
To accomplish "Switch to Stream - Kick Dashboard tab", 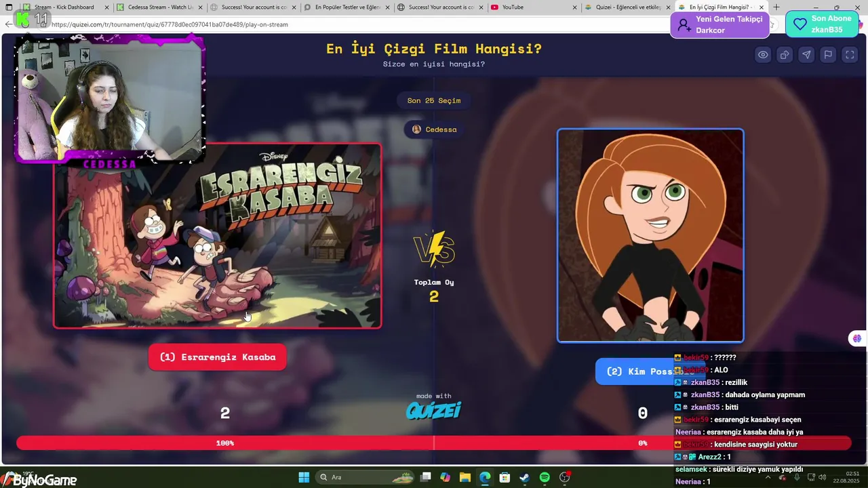I will click(64, 7).
